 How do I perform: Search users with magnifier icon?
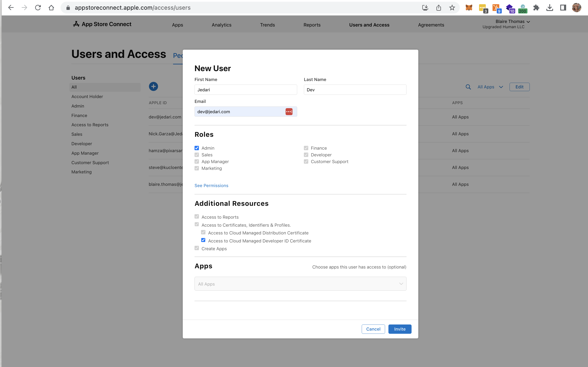(x=468, y=87)
